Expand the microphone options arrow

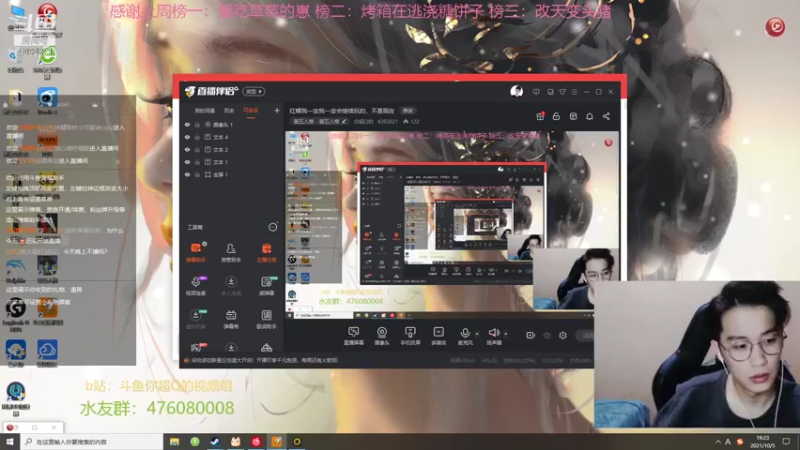pos(477,334)
